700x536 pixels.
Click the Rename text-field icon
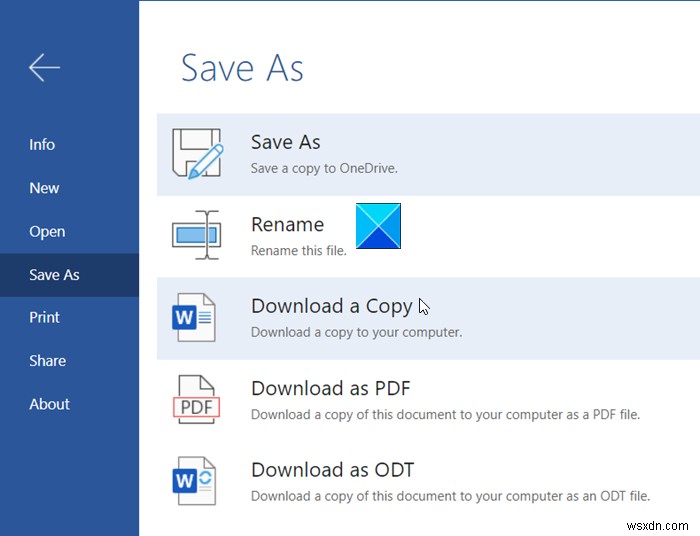pos(196,235)
